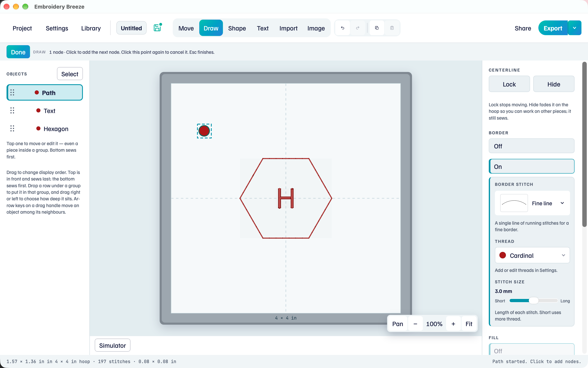Set Border to On
588x368 pixels.
tap(531, 166)
